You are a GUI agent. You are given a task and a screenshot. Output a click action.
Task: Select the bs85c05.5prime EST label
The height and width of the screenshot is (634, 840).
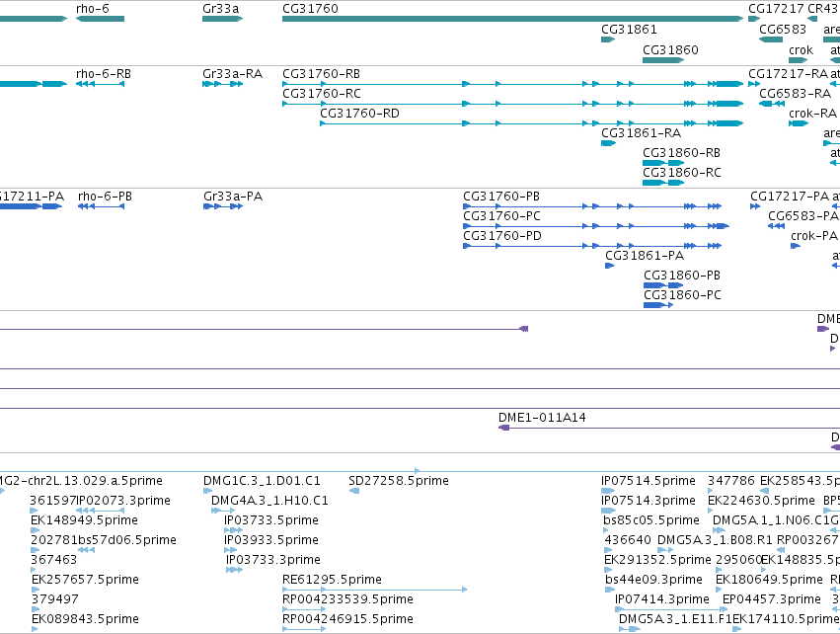pos(651,520)
